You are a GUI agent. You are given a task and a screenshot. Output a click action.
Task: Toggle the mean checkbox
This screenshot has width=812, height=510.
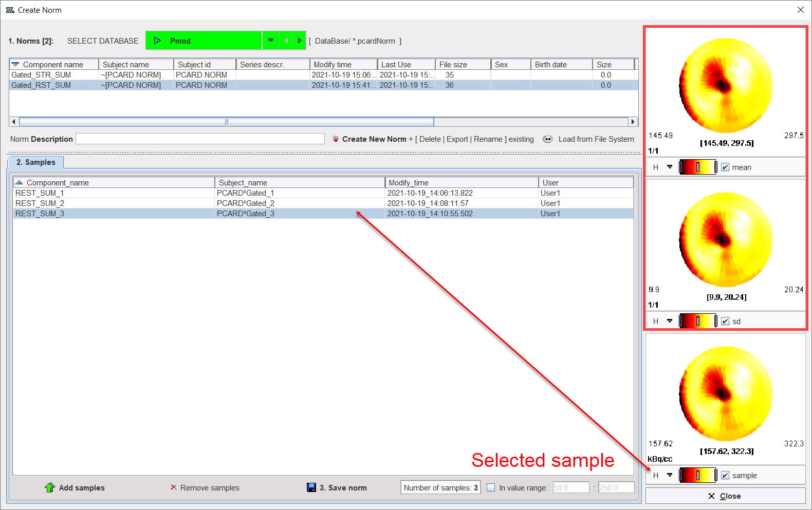(x=725, y=167)
